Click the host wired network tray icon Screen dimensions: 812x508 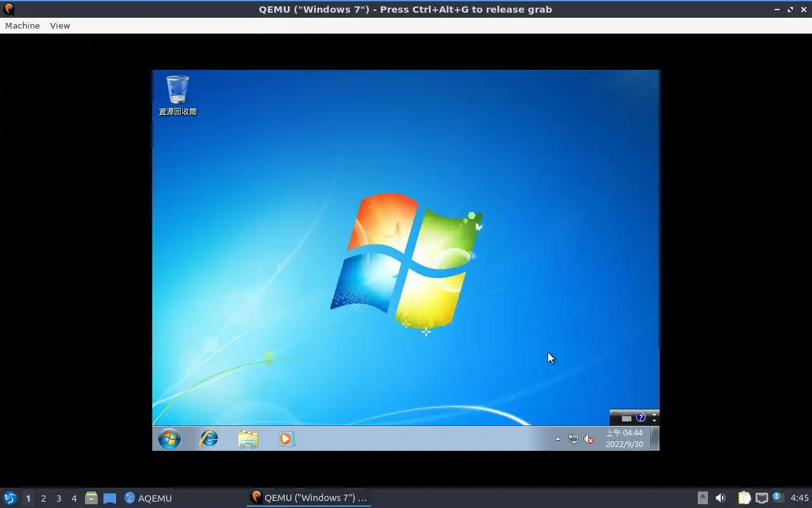tap(761, 498)
